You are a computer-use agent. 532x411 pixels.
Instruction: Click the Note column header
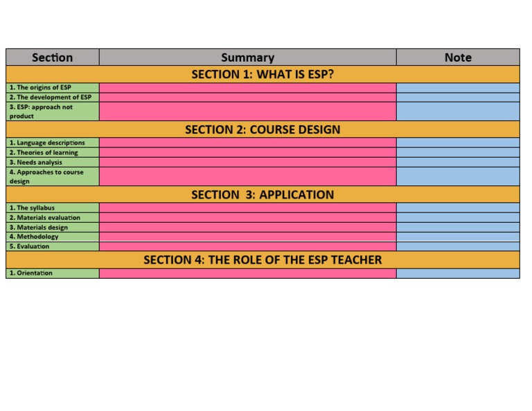458,57
